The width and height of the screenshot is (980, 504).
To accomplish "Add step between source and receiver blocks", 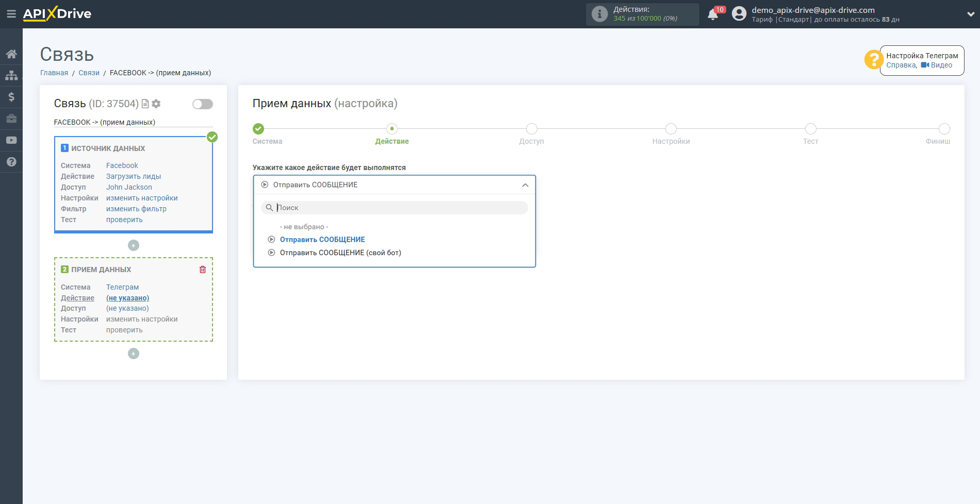I will pos(134,245).
